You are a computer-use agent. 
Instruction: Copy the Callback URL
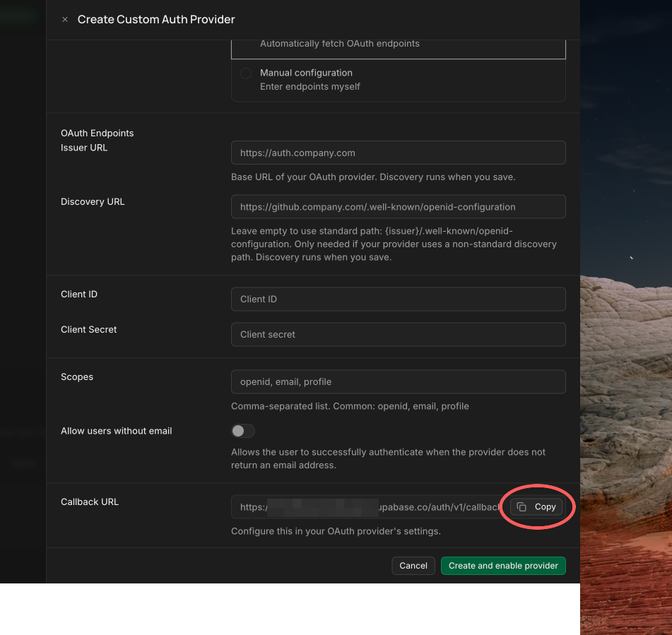click(536, 507)
